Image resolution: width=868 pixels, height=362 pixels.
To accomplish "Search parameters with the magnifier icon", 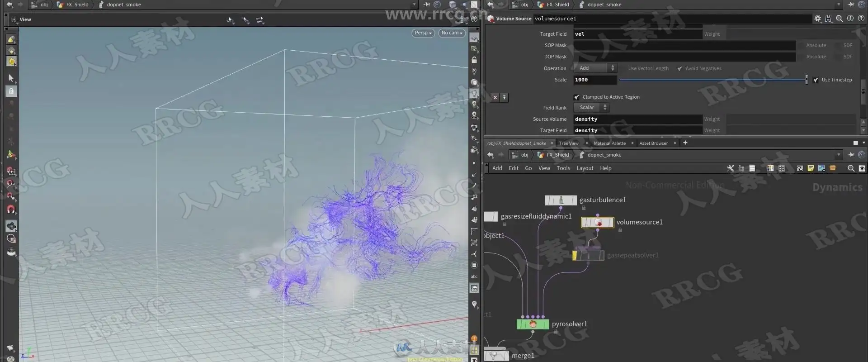I will pyautogui.click(x=839, y=19).
